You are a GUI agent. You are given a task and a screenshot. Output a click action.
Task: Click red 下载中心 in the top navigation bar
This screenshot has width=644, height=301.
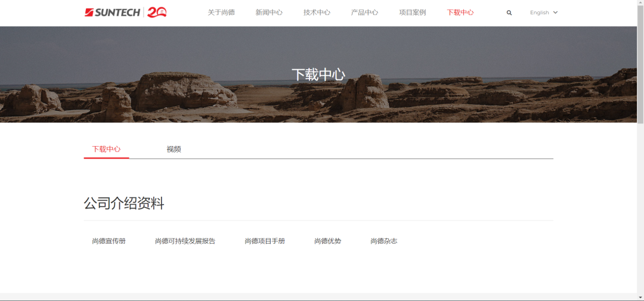click(x=460, y=13)
